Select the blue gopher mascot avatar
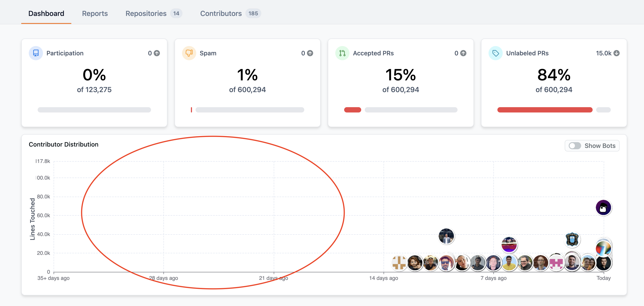The width and height of the screenshot is (644, 306). tap(572, 239)
